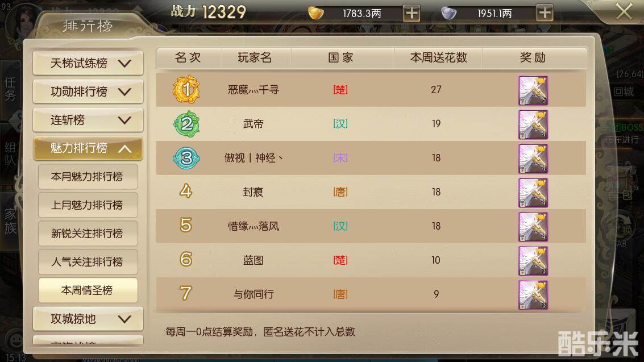This screenshot has width=644, height=362.
Task: Expand the 攻城掠地 category
Action: tap(88, 319)
